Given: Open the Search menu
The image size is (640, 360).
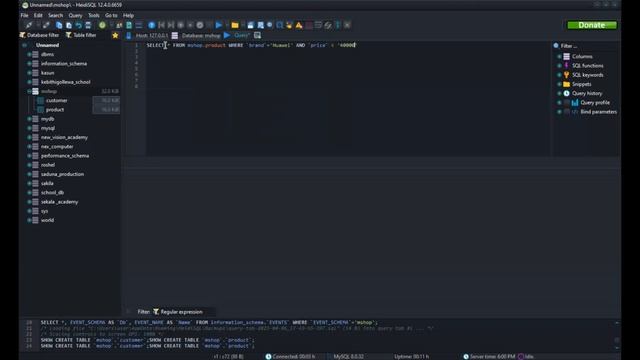Looking at the screenshot, I should (x=56, y=16).
